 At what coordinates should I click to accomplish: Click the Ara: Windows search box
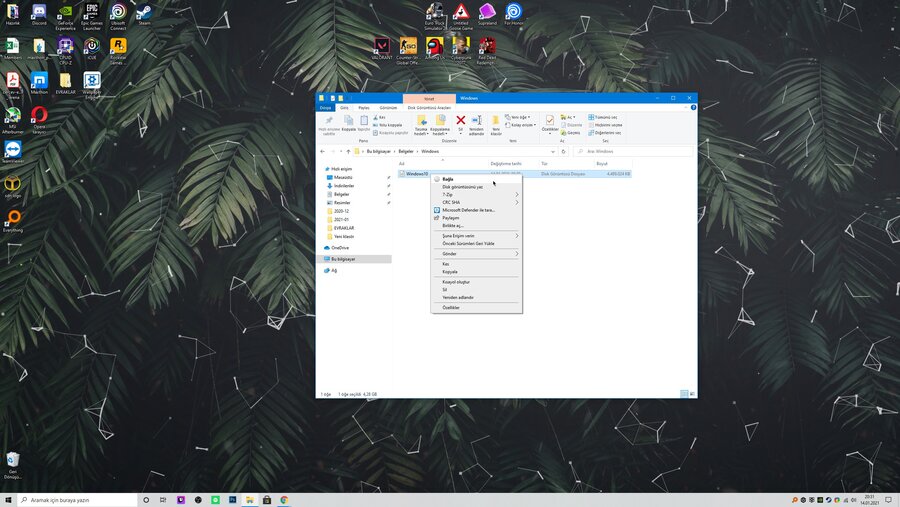coord(632,151)
